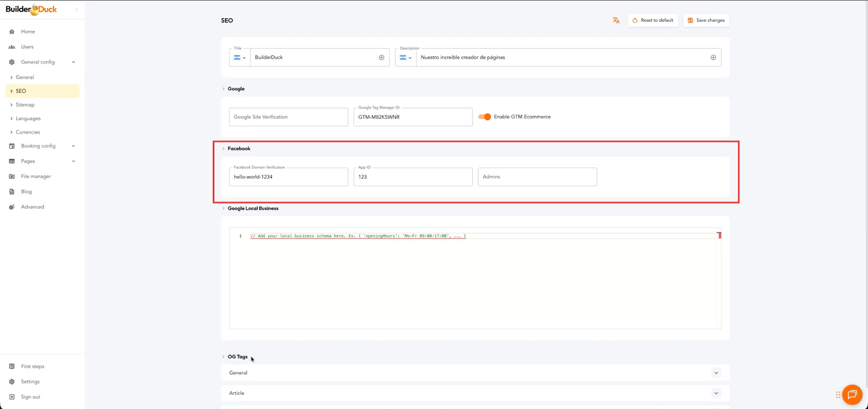
Task: Click the Save changes button
Action: coord(706,21)
